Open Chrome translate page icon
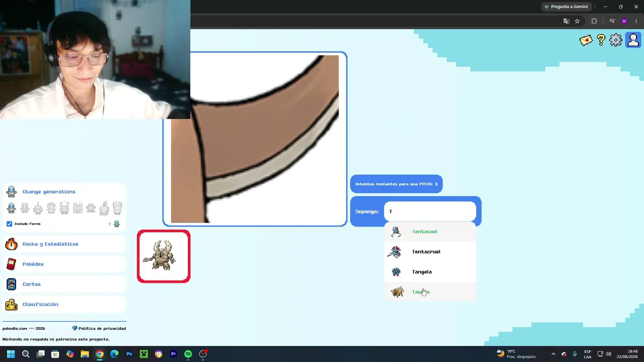 (567, 21)
